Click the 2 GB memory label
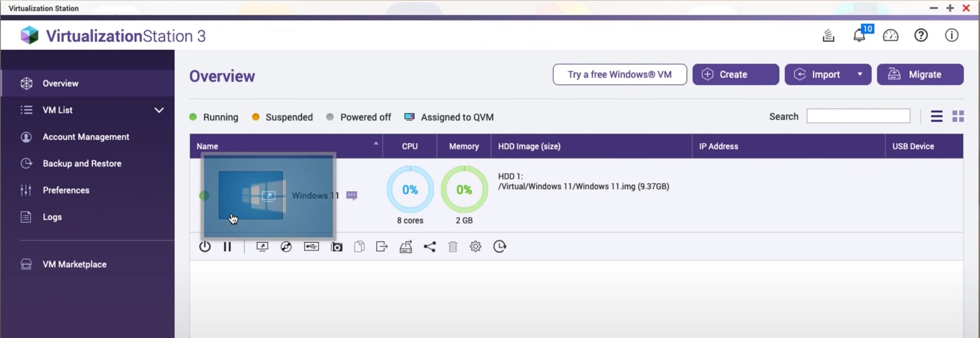Image resolution: width=980 pixels, height=338 pixels. (x=464, y=220)
